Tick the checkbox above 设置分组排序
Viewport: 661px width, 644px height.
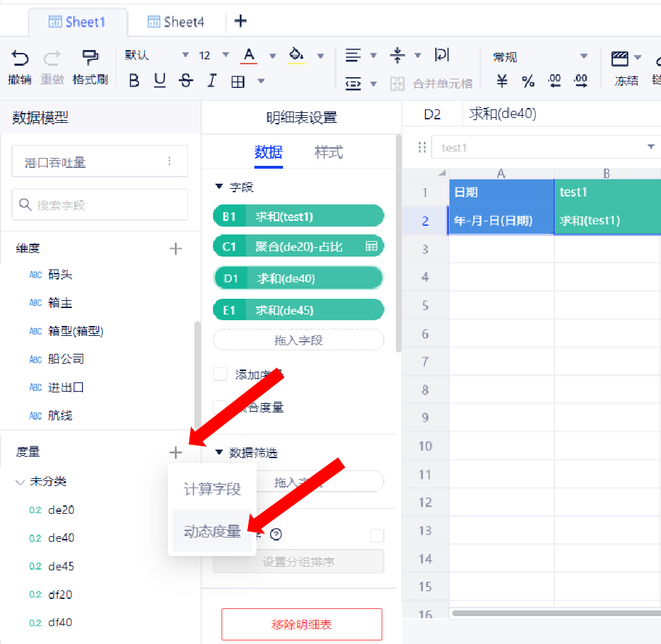[x=377, y=535]
